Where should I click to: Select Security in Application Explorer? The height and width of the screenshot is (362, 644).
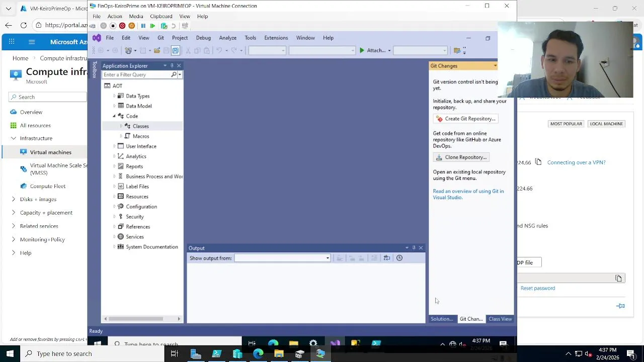135,217
